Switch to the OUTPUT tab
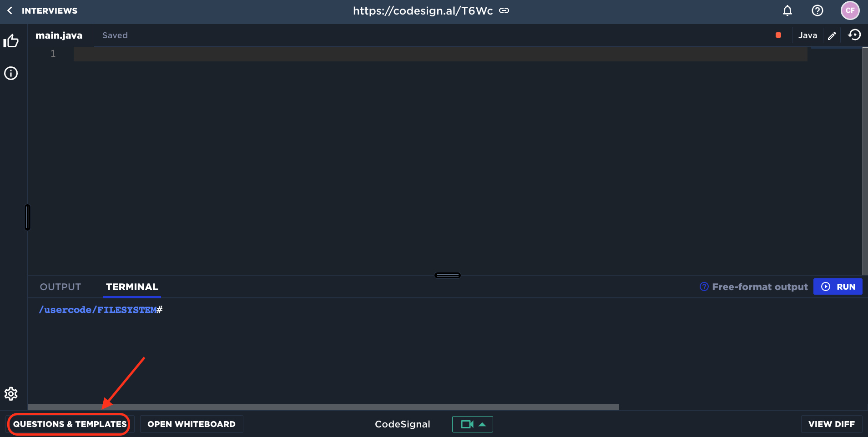 61,287
